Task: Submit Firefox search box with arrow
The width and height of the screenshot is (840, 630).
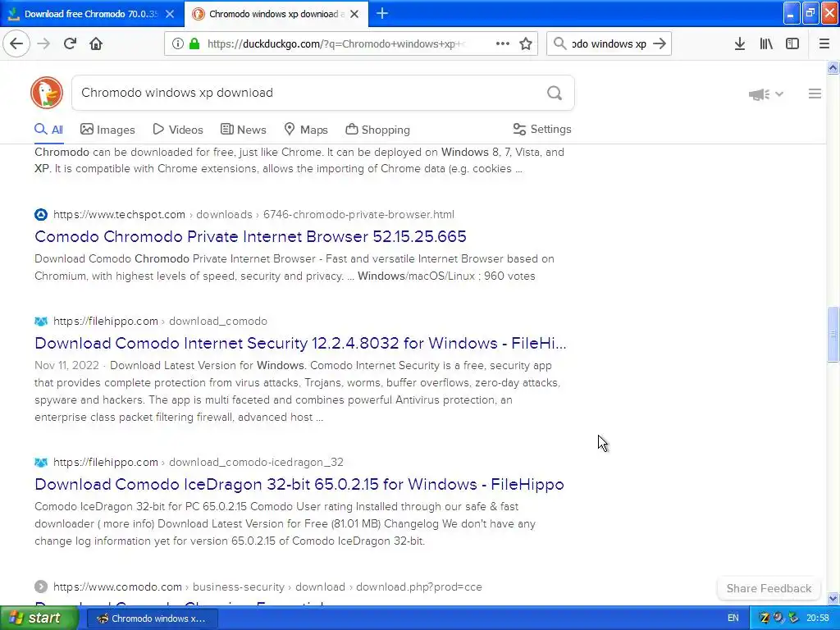Action: pos(660,43)
